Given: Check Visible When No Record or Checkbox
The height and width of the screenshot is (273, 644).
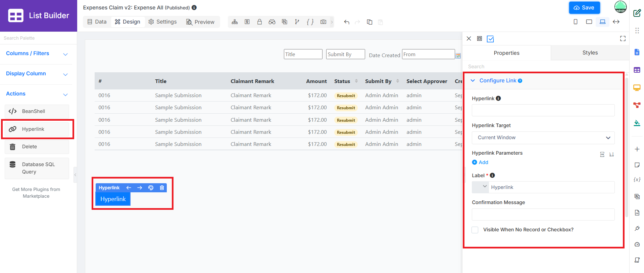Looking at the screenshot, I should pyautogui.click(x=475, y=230).
